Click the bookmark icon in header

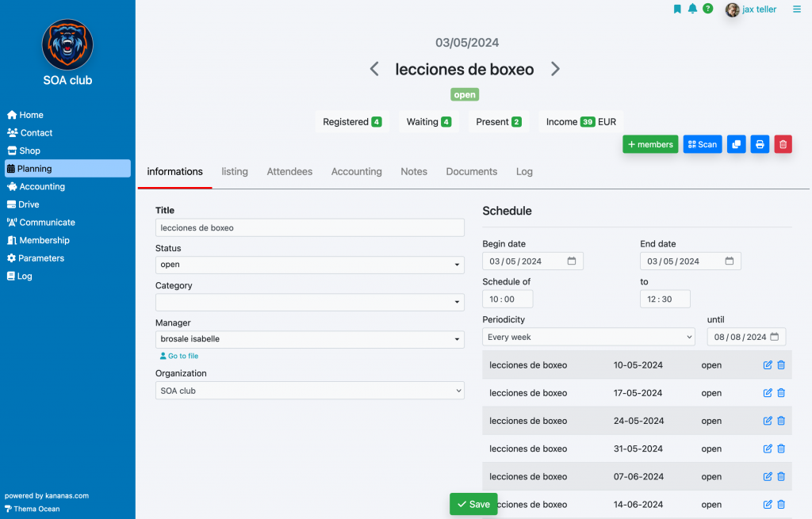tap(677, 9)
